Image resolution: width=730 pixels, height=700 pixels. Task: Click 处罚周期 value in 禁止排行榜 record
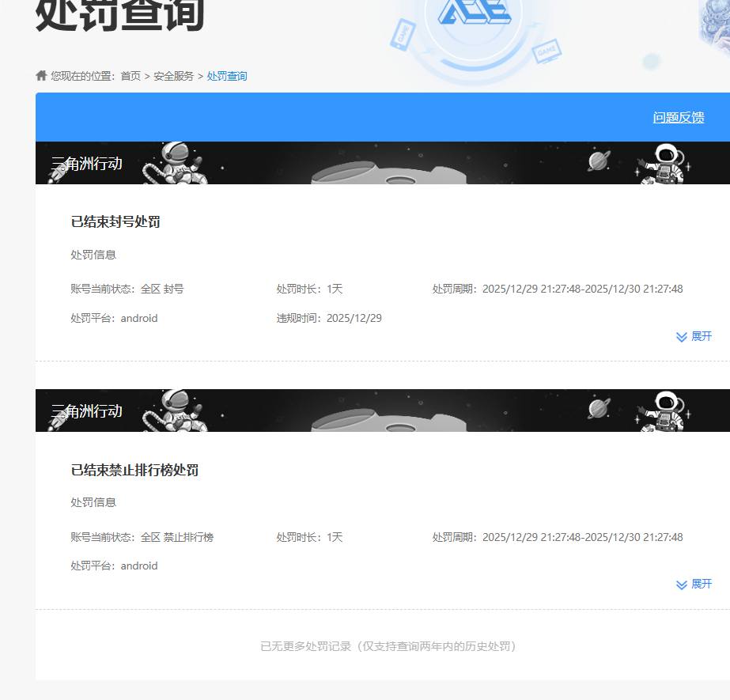pyautogui.click(x=582, y=537)
